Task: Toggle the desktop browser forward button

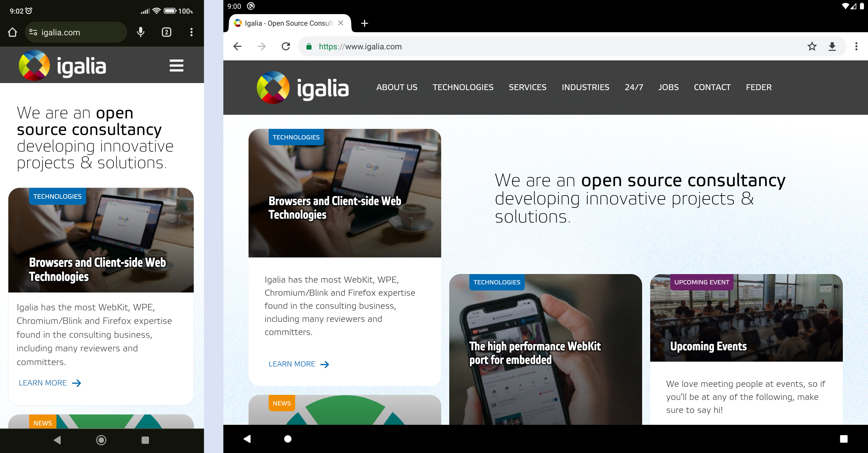Action: pos(262,47)
